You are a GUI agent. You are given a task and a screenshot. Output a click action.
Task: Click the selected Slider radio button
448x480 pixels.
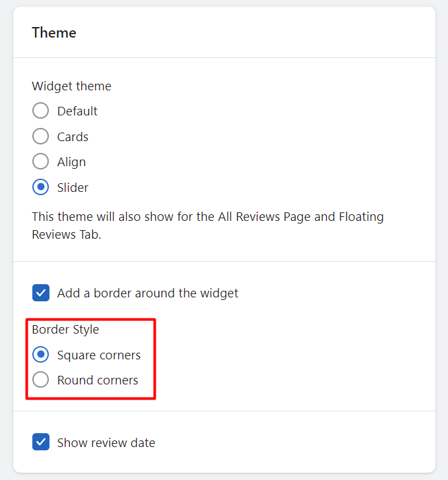(x=40, y=187)
